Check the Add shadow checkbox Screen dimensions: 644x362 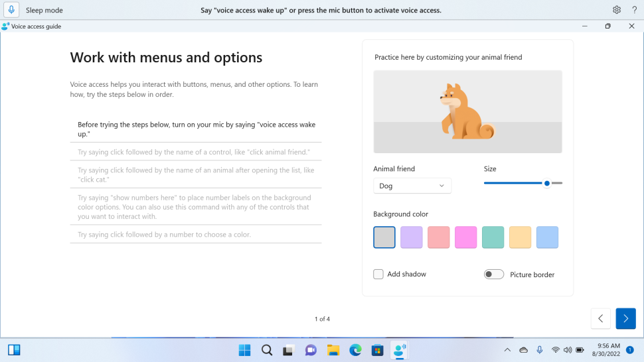pyautogui.click(x=378, y=274)
